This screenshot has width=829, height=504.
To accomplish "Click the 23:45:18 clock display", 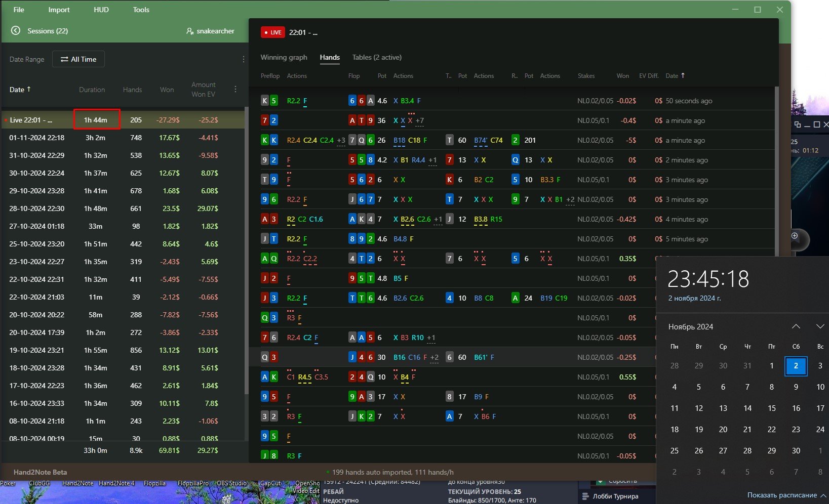I will [x=708, y=279].
